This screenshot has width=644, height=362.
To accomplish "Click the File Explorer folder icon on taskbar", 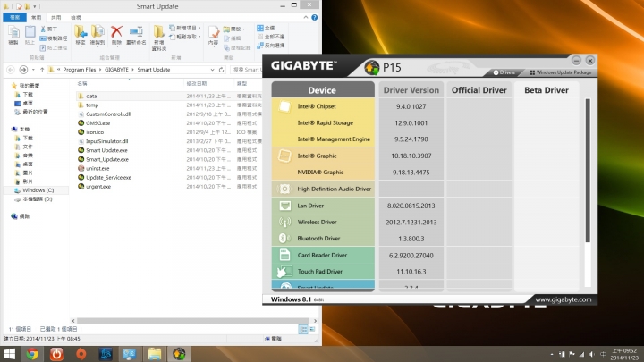I will click(x=155, y=354).
